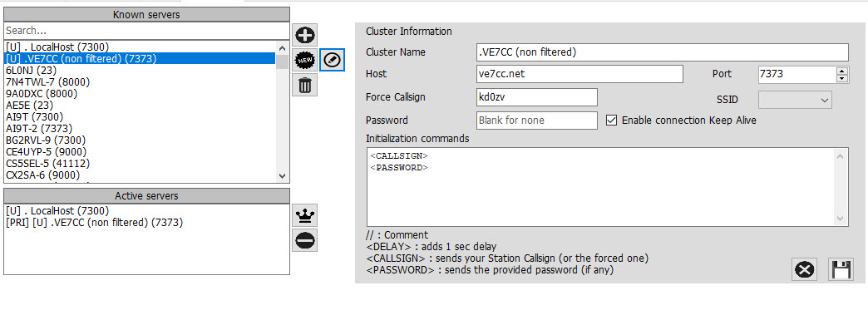Click the edit server pencil icon
The height and width of the screenshot is (315, 868).
point(332,60)
